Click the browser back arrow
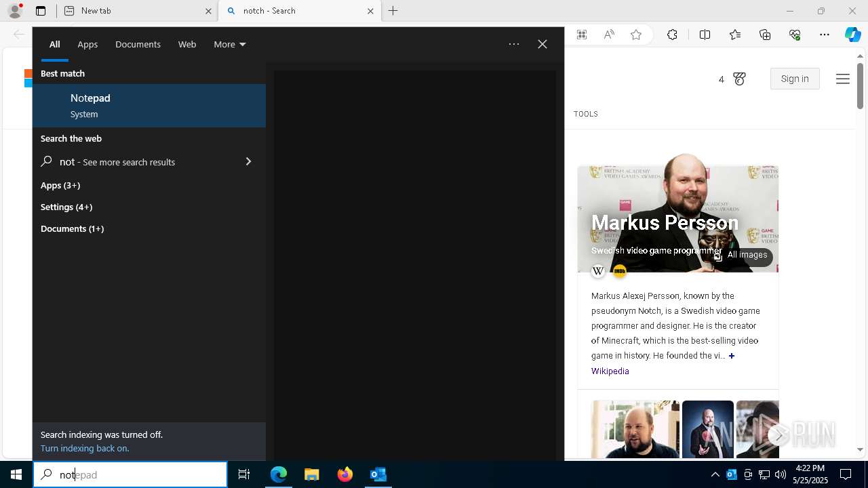 pos(19,35)
